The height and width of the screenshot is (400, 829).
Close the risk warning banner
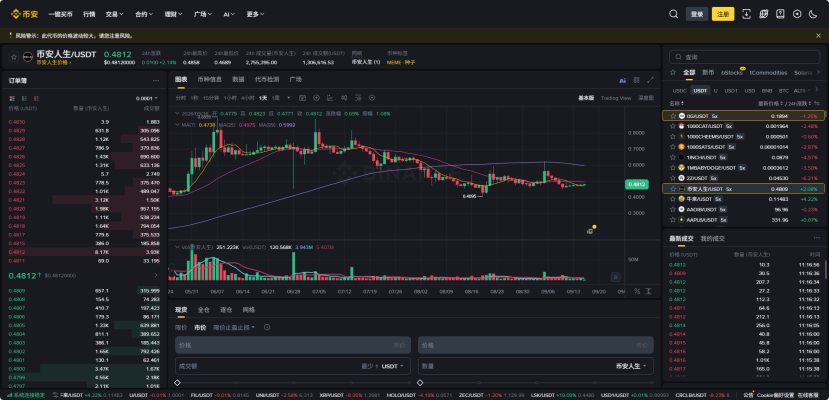(818, 35)
